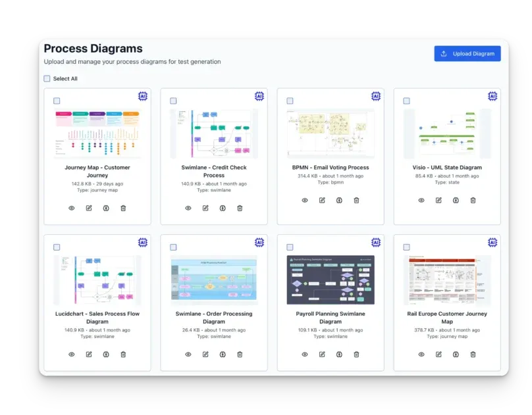
Task: Generate tests for BPMN - Email Voting Process
Action: [x=339, y=200]
